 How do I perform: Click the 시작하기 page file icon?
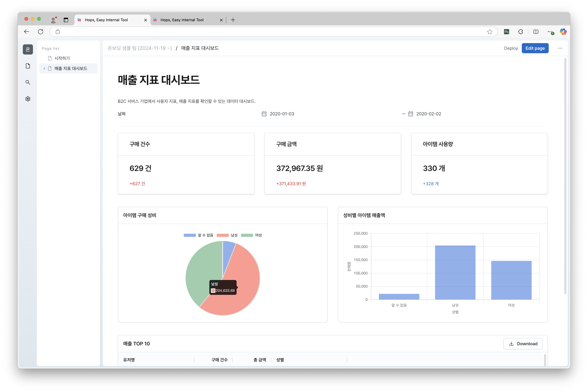pos(50,58)
